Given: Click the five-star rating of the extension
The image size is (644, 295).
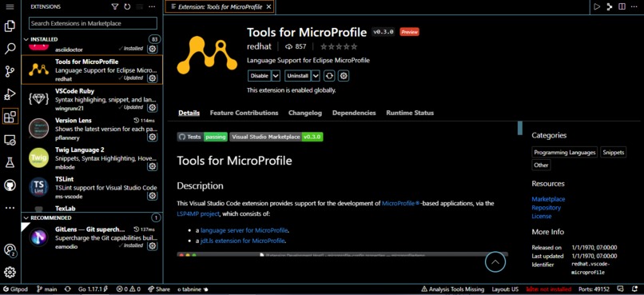Looking at the screenshot, I should 339,47.
